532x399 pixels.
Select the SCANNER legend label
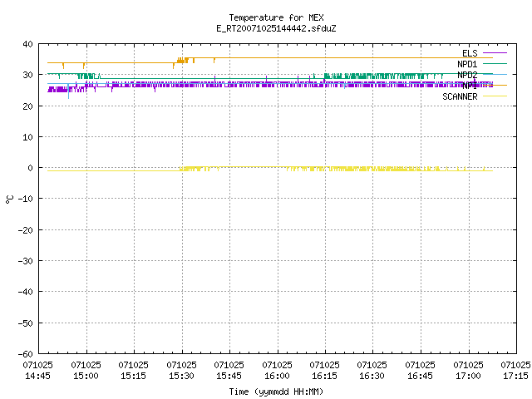pyautogui.click(x=460, y=96)
